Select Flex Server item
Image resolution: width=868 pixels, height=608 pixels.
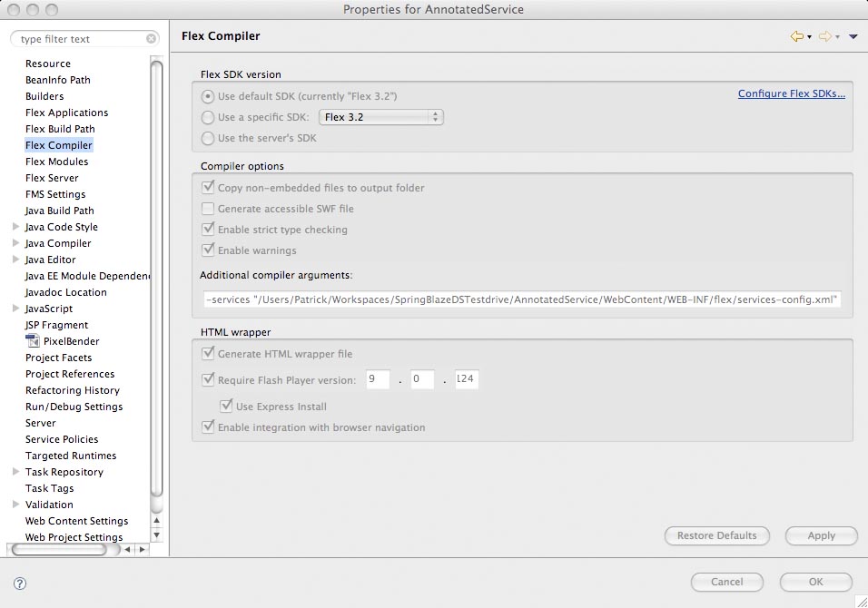[52, 178]
